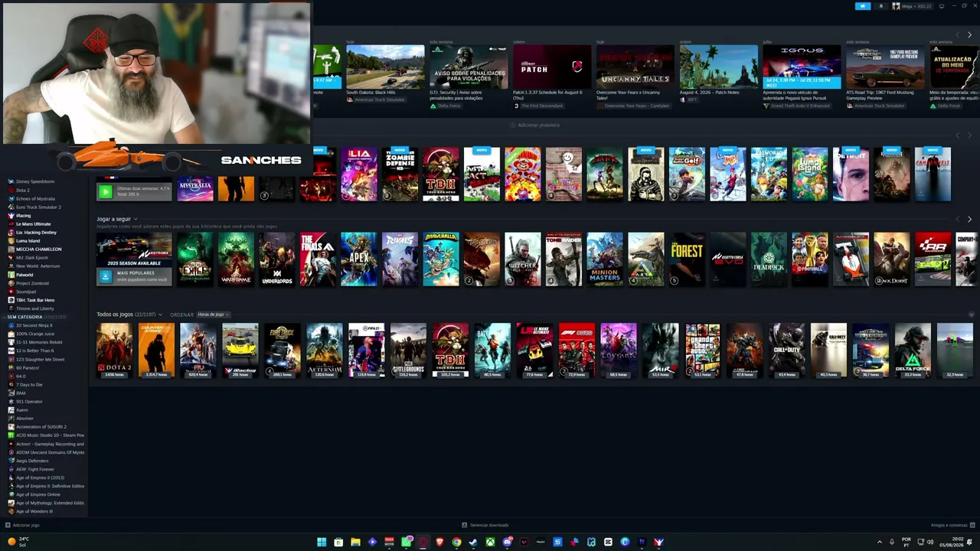The image size is (980, 551).
Task: Select Age of Empires II (2013) entry
Action: (40, 478)
